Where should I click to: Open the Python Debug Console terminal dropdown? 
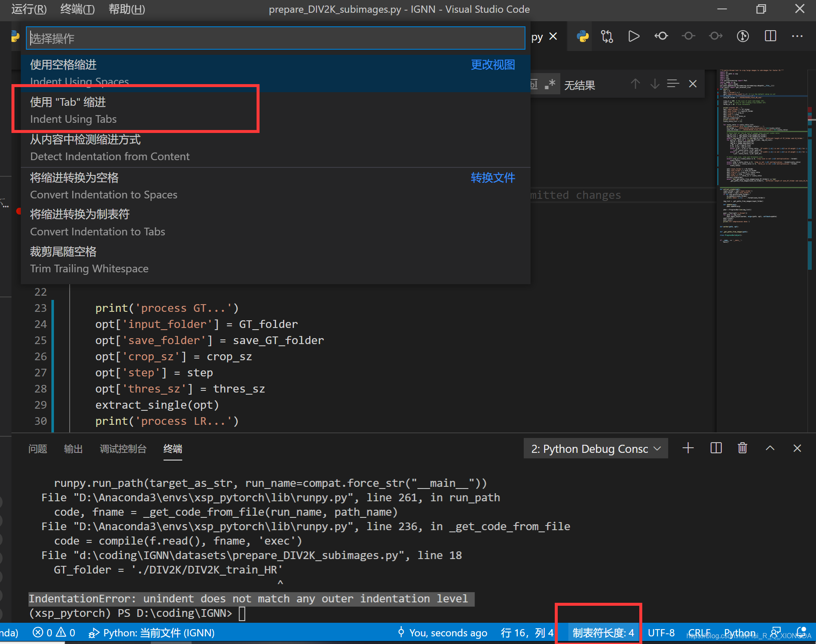(596, 449)
